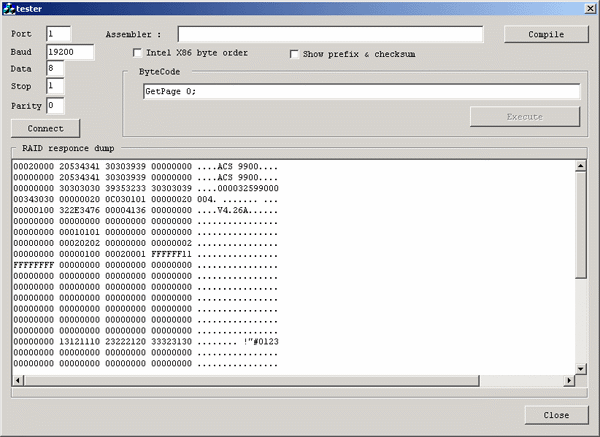The width and height of the screenshot is (600, 437).
Task: Click the Execute button
Action: pos(525,117)
